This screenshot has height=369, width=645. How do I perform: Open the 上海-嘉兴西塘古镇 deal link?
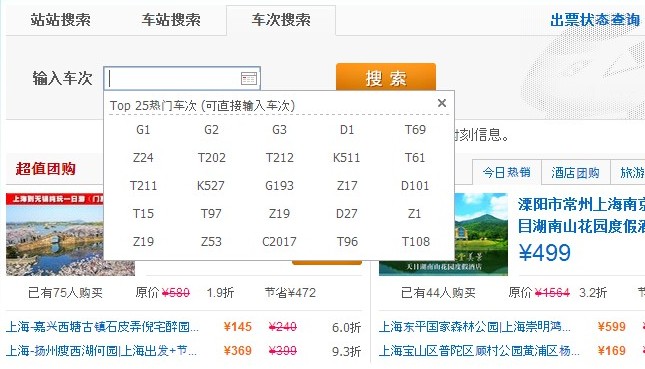click(x=102, y=327)
